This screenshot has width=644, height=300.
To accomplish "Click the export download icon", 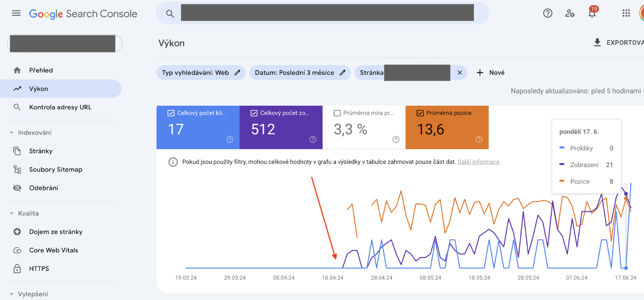I will point(597,42).
